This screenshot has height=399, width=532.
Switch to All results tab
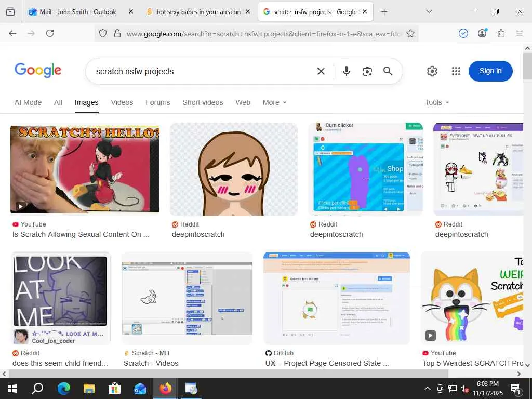(58, 102)
